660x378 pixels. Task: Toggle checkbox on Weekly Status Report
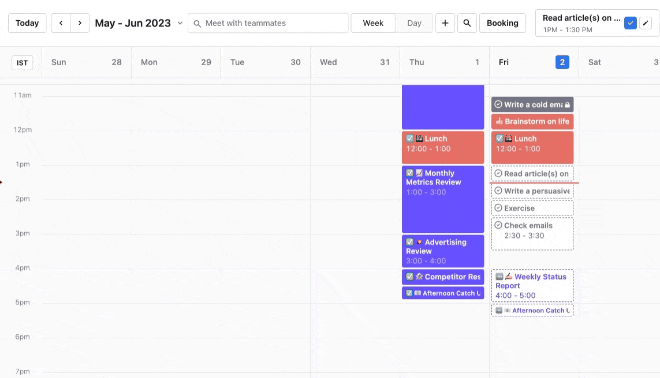click(x=499, y=277)
